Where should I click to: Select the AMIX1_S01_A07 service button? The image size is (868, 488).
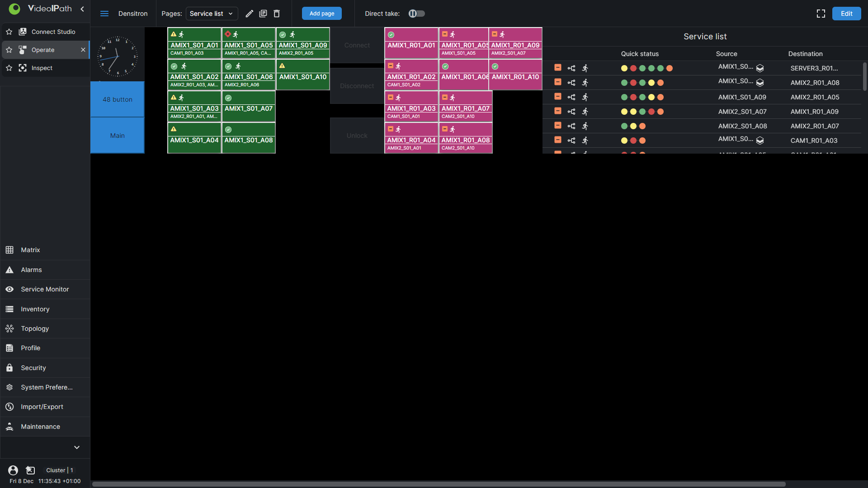(248, 108)
